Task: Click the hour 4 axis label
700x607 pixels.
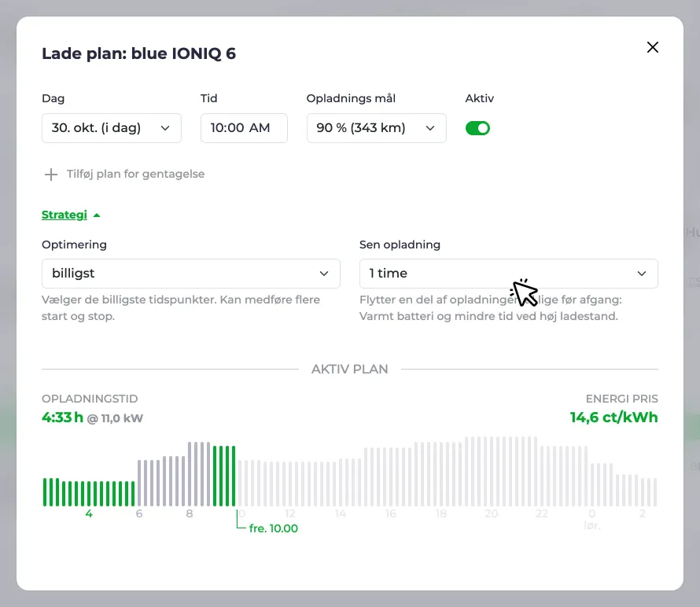Action: coord(89,513)
